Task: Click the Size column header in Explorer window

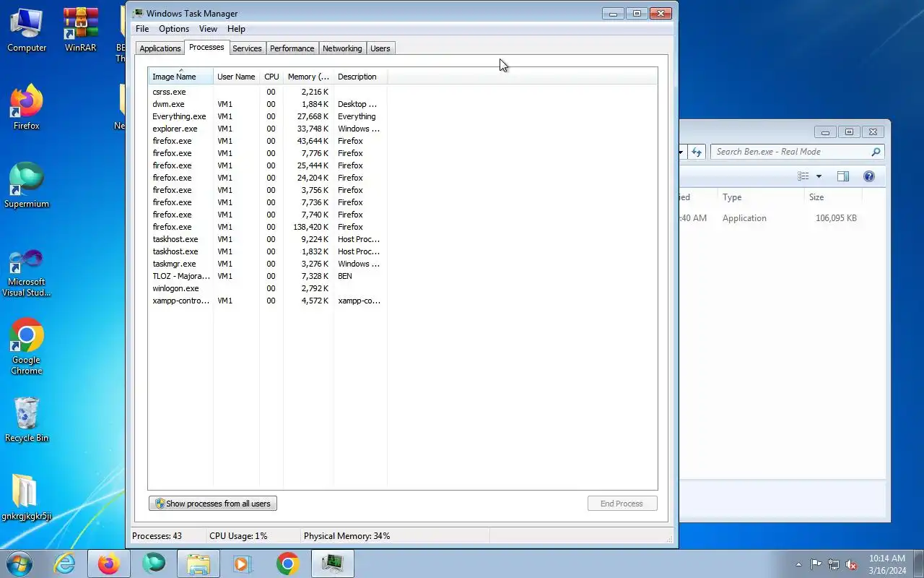Action: 833,197
